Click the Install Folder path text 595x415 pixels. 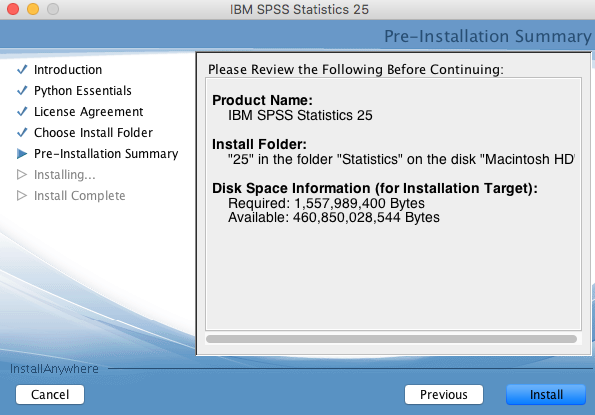401,159
